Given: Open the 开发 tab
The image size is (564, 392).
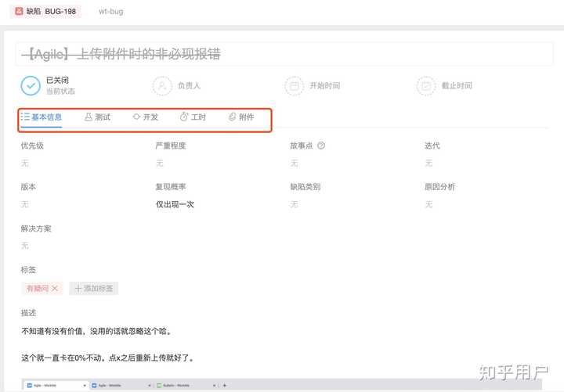Looking at the screenshot, I should point(146,117).
